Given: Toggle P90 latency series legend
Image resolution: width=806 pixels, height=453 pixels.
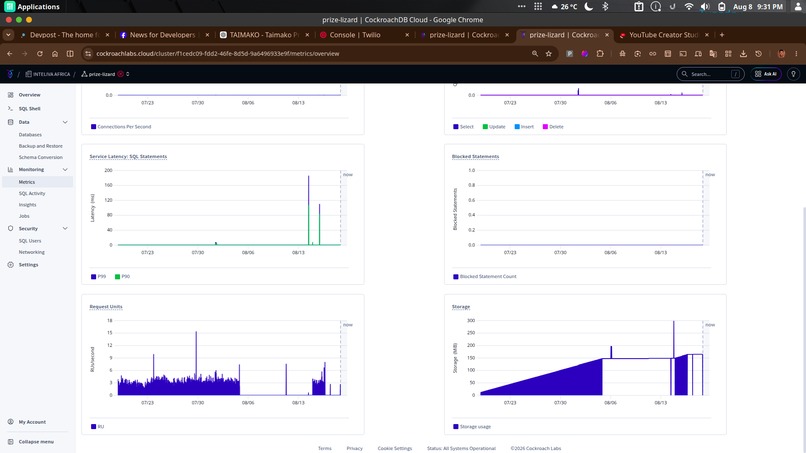Looking at the screenshot, I should pos(122,277).
